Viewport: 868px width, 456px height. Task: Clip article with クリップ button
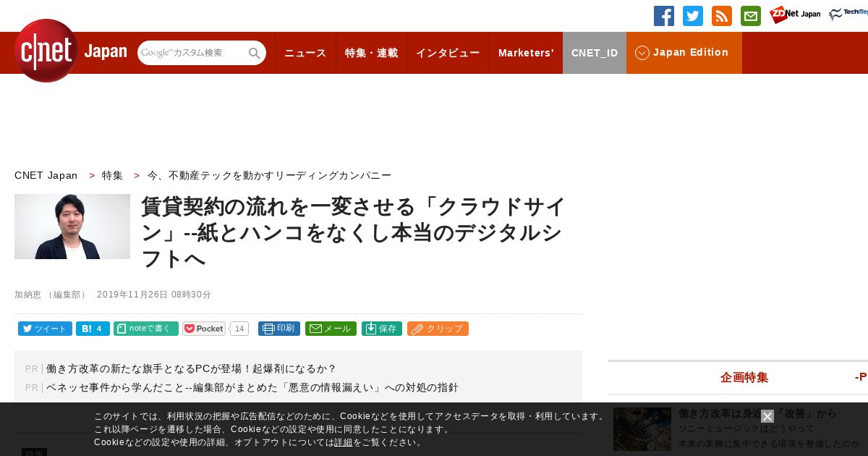coord(438,329)
